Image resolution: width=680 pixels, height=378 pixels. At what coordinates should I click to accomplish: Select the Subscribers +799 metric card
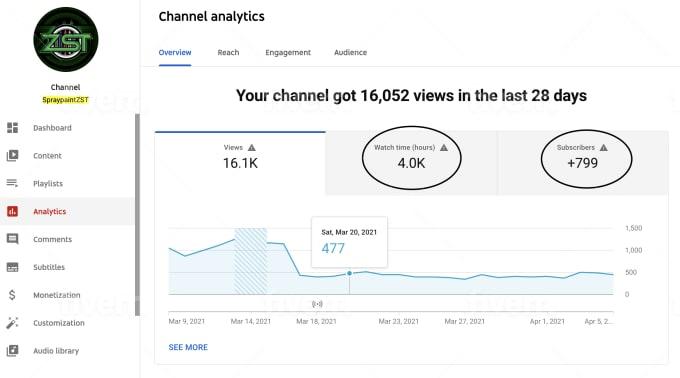pyautogui.click(x=583, y=163)
